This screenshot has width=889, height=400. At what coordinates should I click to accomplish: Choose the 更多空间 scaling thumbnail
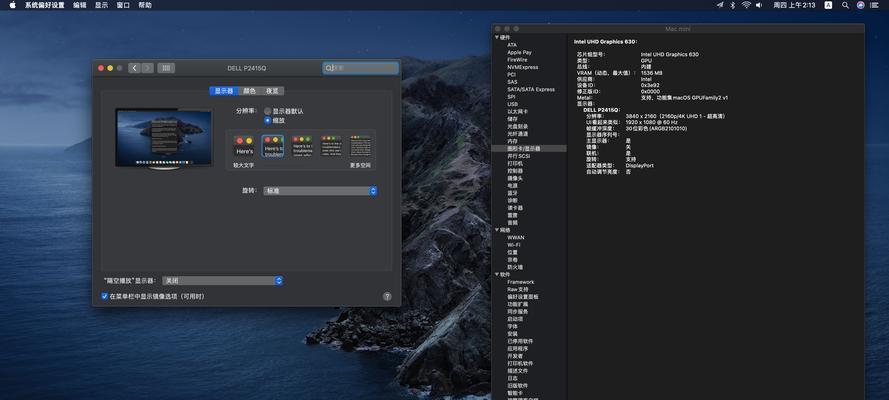(x=360, y=146)
